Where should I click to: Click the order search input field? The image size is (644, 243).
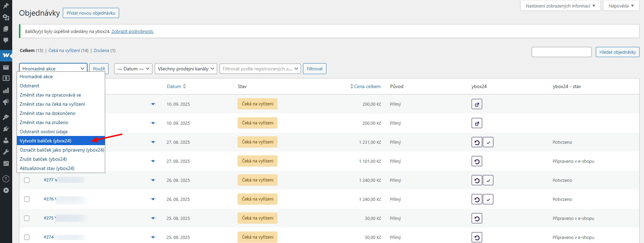point(561,52)
